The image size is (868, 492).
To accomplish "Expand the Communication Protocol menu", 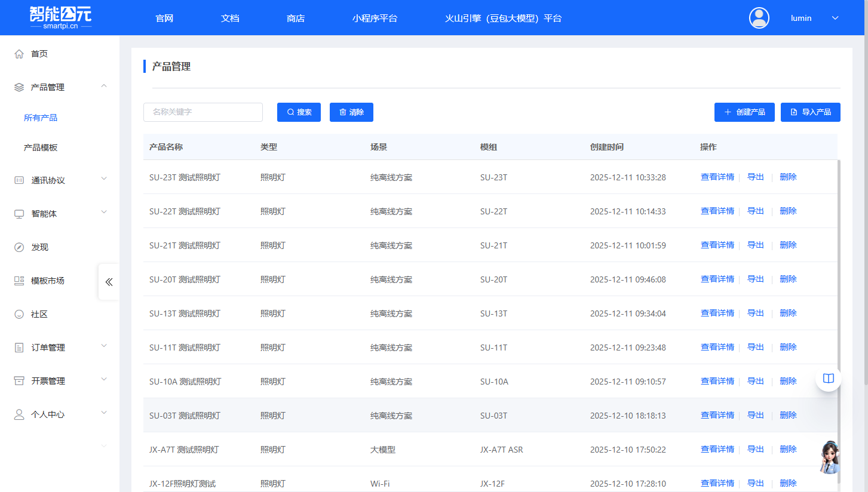I will (104, 179).
